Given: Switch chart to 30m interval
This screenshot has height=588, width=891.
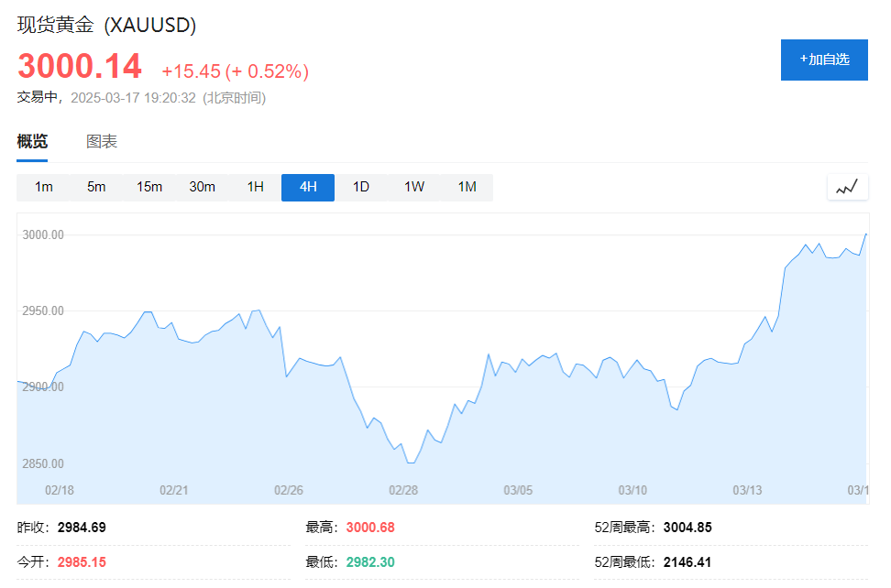Looking at the screenshot, I should tap(203, 187).
